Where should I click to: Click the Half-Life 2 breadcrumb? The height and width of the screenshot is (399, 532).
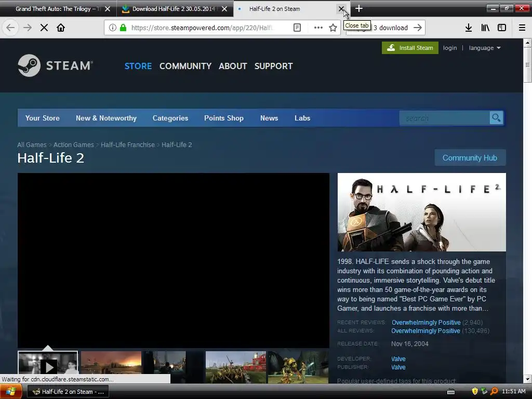tap(177, 144)
